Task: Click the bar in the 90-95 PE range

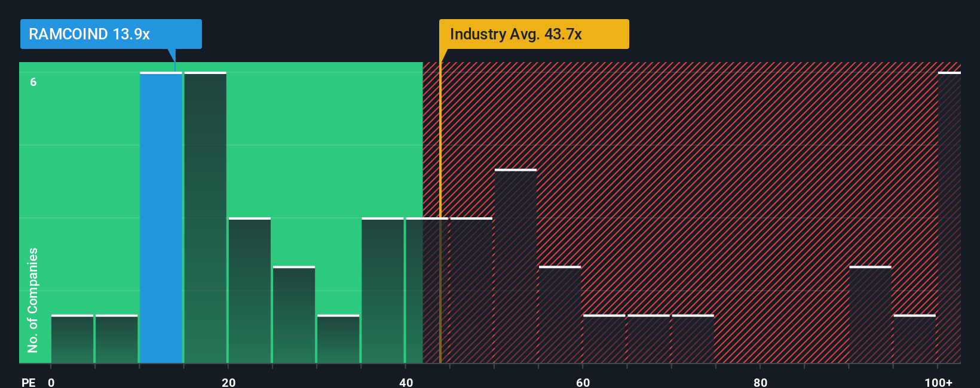Action: [870, 315]
